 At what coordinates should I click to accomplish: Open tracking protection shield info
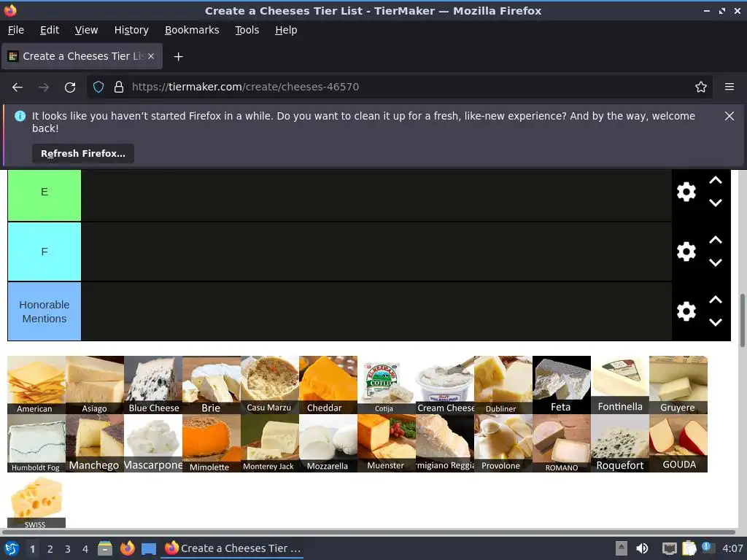click(x=98, y=87)
